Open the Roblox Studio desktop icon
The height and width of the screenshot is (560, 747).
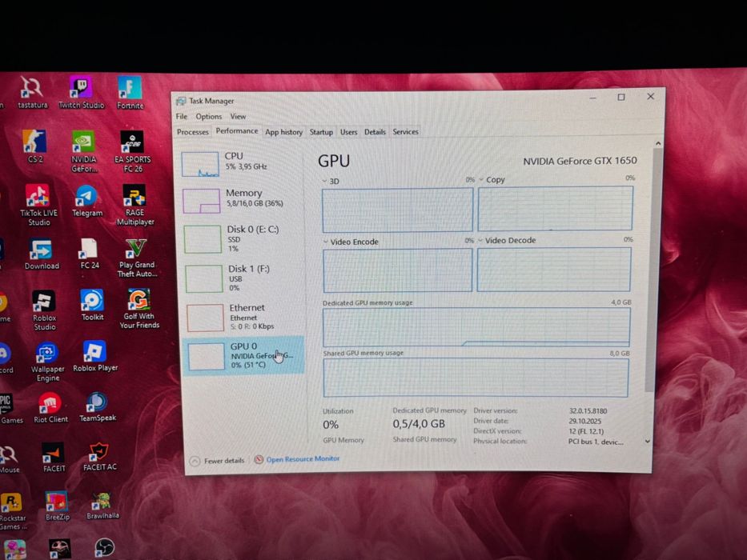[44, 310]
